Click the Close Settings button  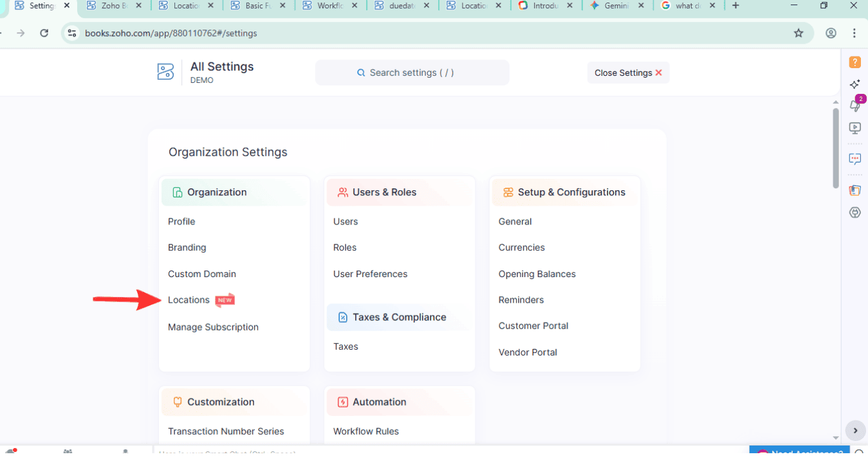(x=627, y=73)
